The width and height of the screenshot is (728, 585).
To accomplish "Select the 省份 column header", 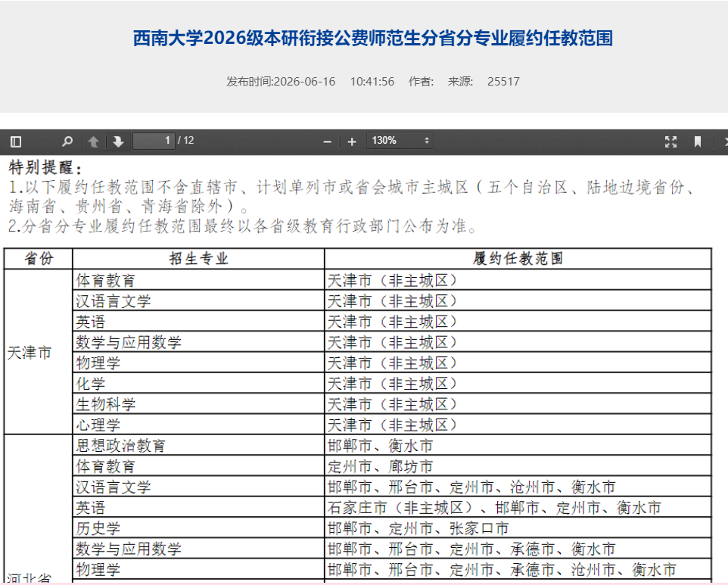I will (39, 259).
